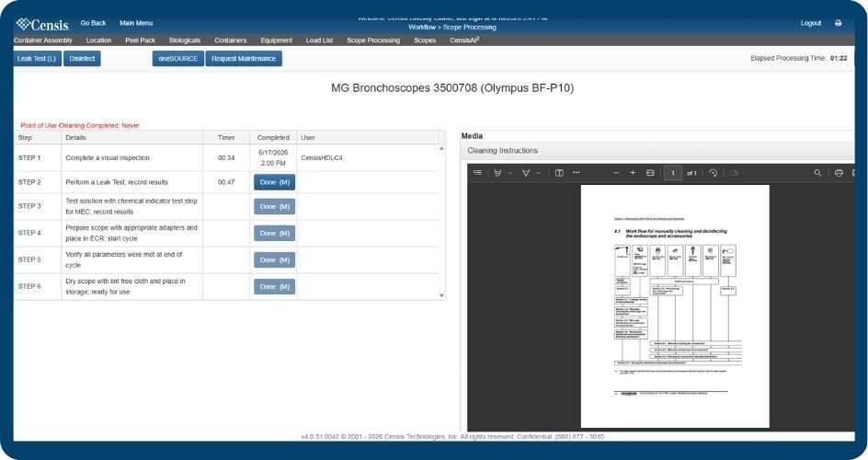Toggle PDF page view layout icon
868x460 pixels.
click(559, 173)
